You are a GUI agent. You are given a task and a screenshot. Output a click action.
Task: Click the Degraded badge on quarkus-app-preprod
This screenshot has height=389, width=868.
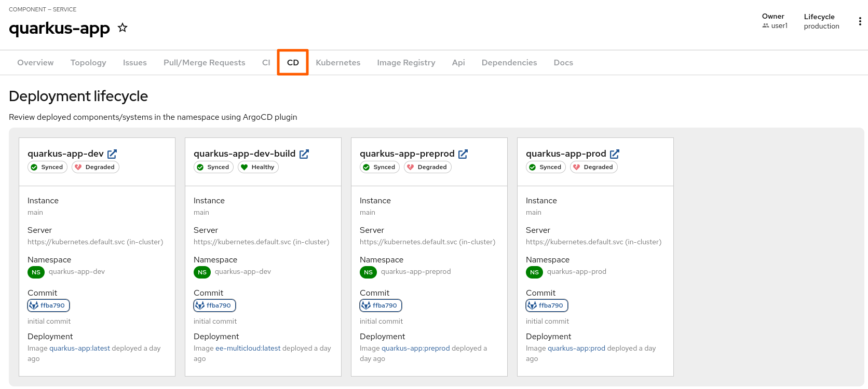427,167
